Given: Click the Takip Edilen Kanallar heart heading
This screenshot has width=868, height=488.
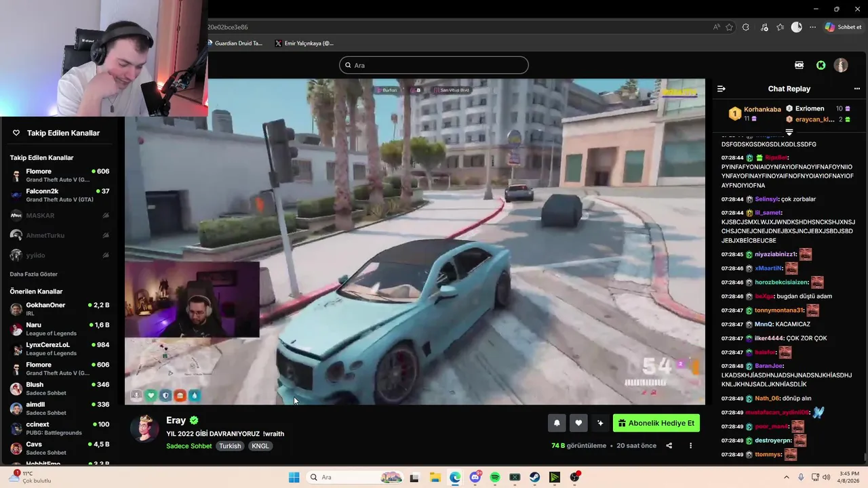Looking at the screenshot, I should [x=56, y=133].
